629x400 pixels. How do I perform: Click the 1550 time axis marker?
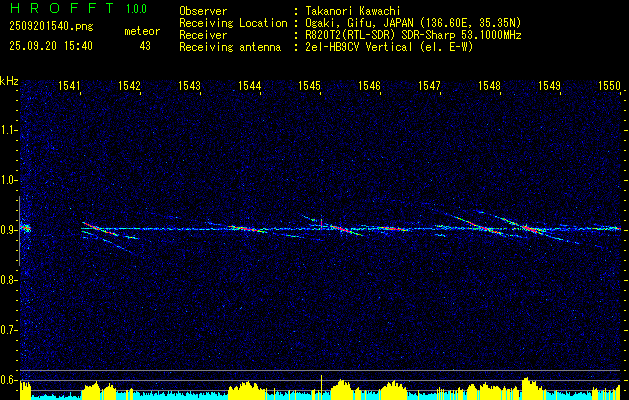609,85
